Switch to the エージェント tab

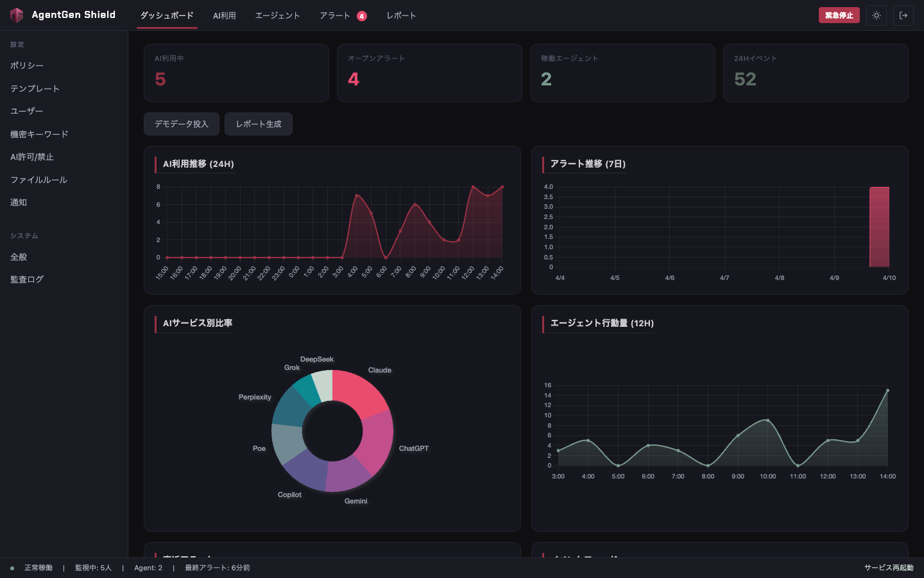[277, 15]
